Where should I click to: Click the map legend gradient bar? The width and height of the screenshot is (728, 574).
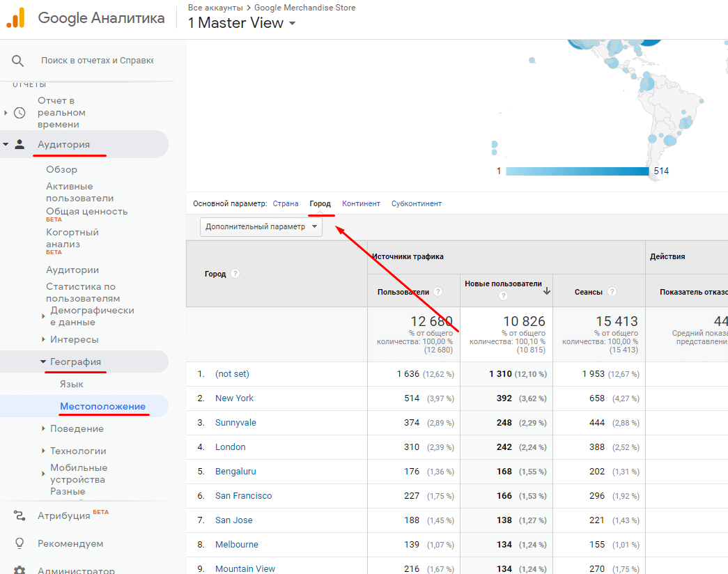click(x=577, y=171)
